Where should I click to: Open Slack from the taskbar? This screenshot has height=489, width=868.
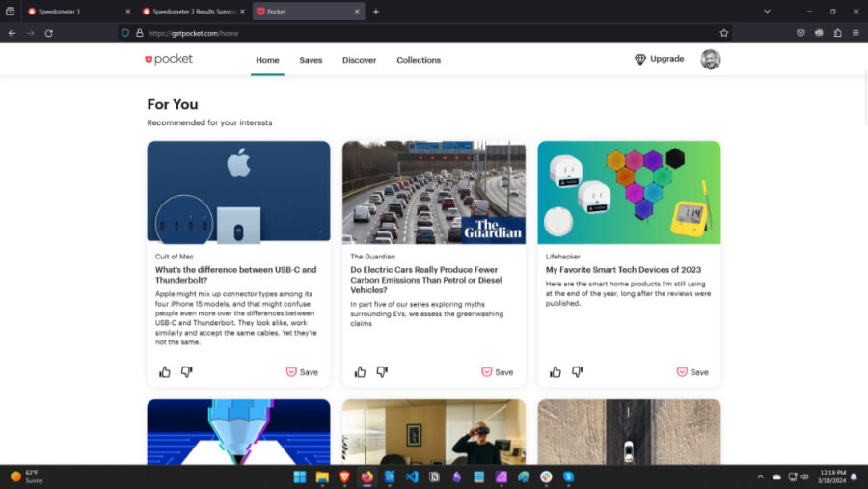pos(546,476)
